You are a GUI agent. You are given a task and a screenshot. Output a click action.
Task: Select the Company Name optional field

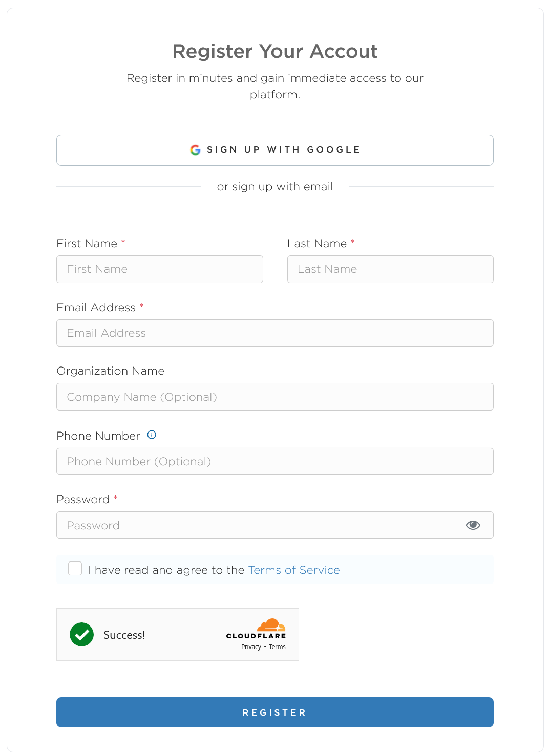274,397
